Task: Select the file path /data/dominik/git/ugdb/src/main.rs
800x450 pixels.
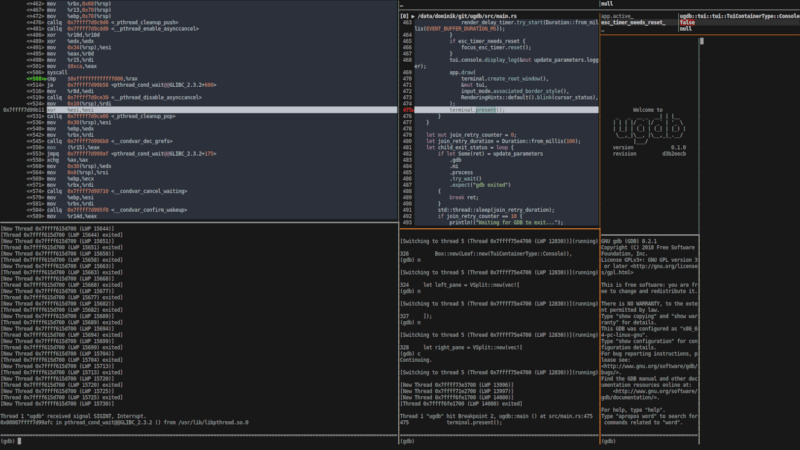Action: click(467, 16)
